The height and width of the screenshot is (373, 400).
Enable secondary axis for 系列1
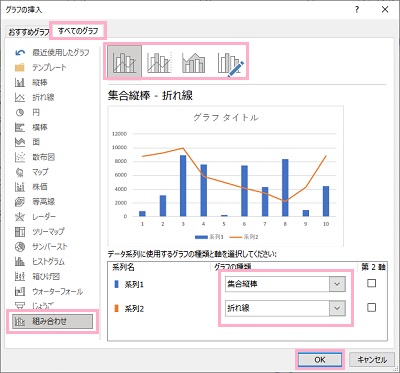tap(371, 283)
